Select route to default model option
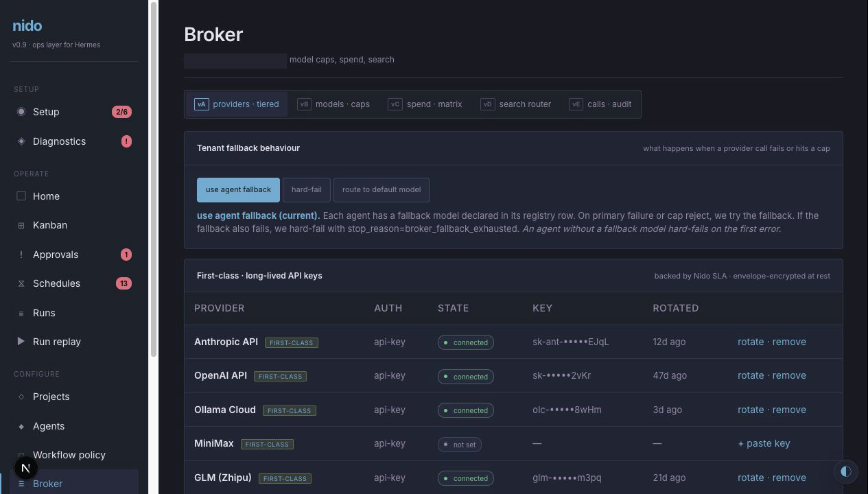The image size is (868, 494). 382,190
